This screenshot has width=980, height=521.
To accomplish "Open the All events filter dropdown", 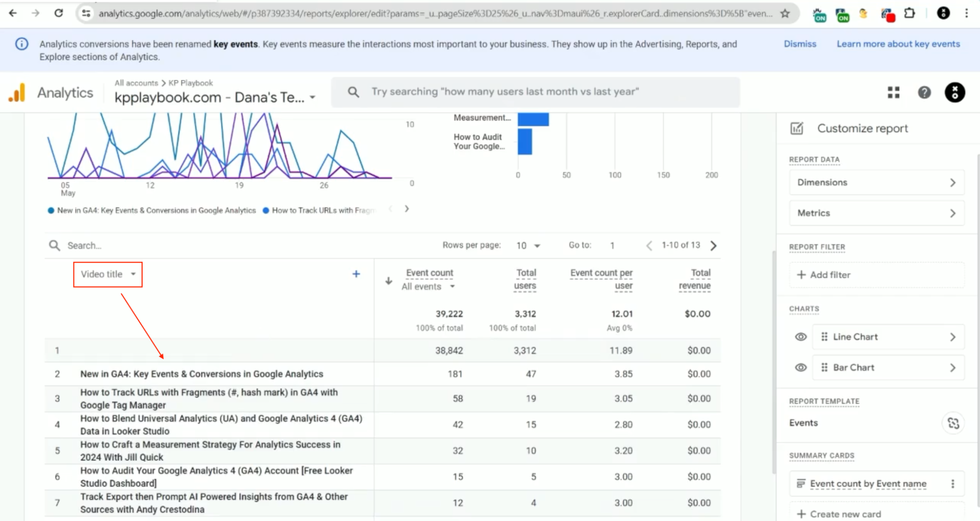I will click(428, 287).
